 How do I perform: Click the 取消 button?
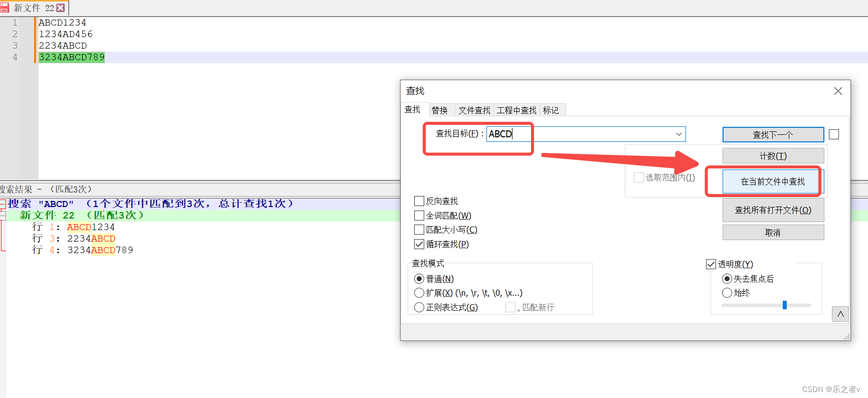click(x=773, y=233)
